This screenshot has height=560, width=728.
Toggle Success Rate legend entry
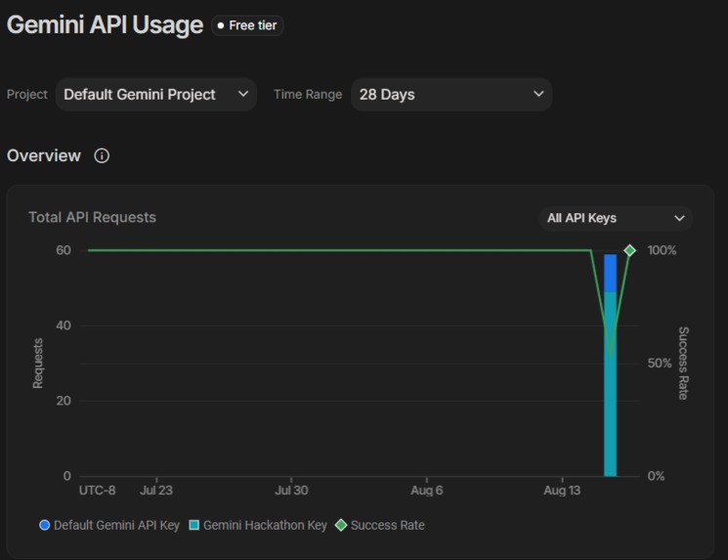pos(380,525)
